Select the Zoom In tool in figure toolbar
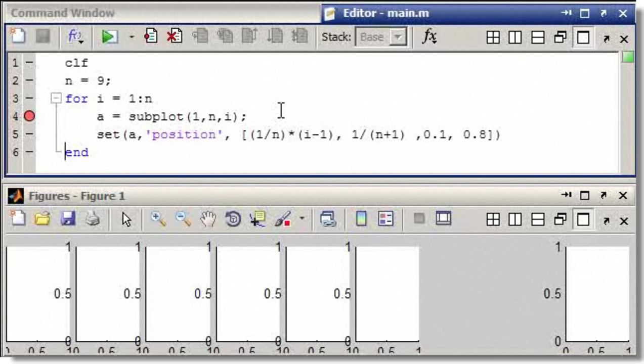Screen dimensions: 644x364 [x=158, y=219]
